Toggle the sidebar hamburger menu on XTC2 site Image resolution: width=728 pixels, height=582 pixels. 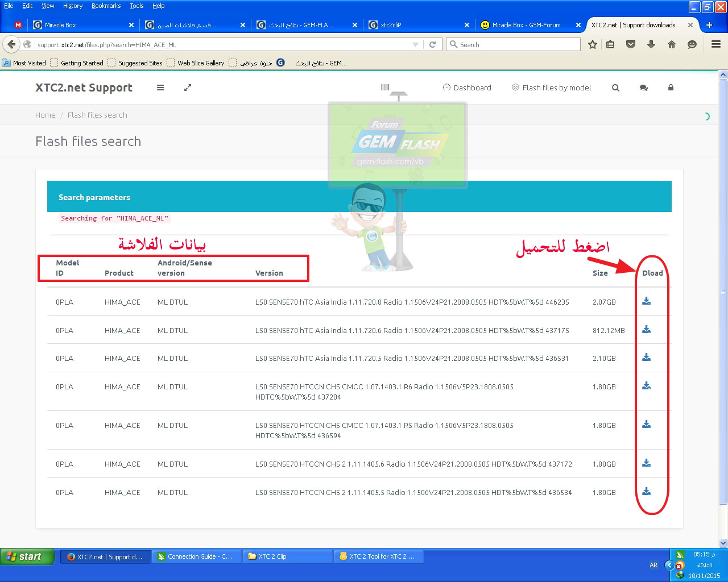pos(160,88)
